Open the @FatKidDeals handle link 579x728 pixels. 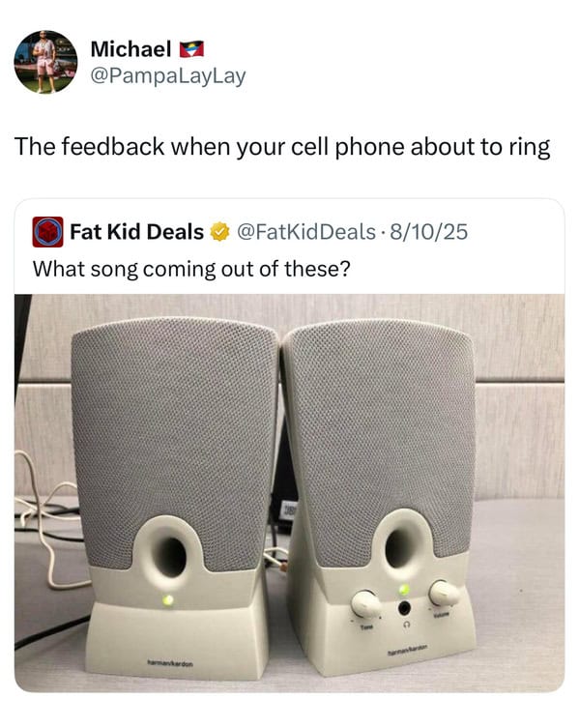(x=306, y=232)
